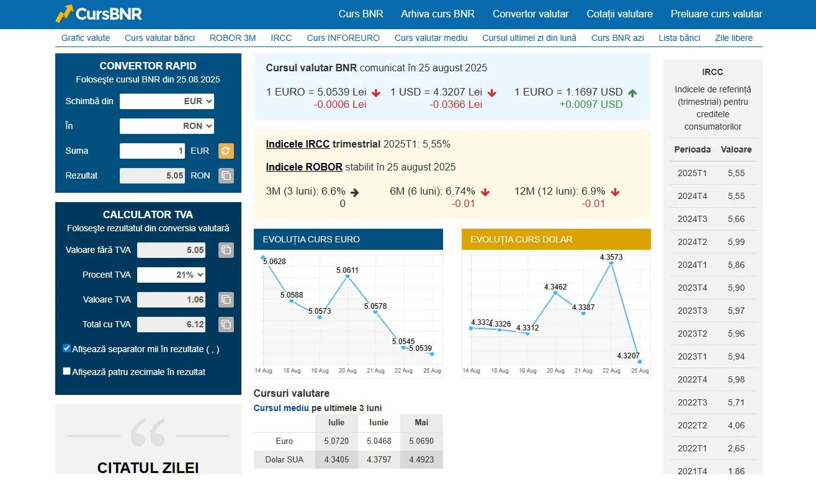
Task: Click the Cursul mediu link
Action: 281,408
